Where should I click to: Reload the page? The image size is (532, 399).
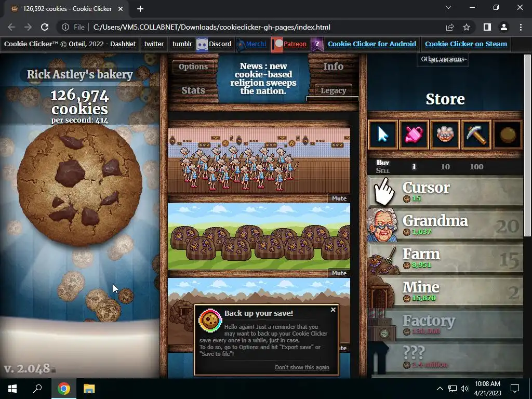pos(45,27)
